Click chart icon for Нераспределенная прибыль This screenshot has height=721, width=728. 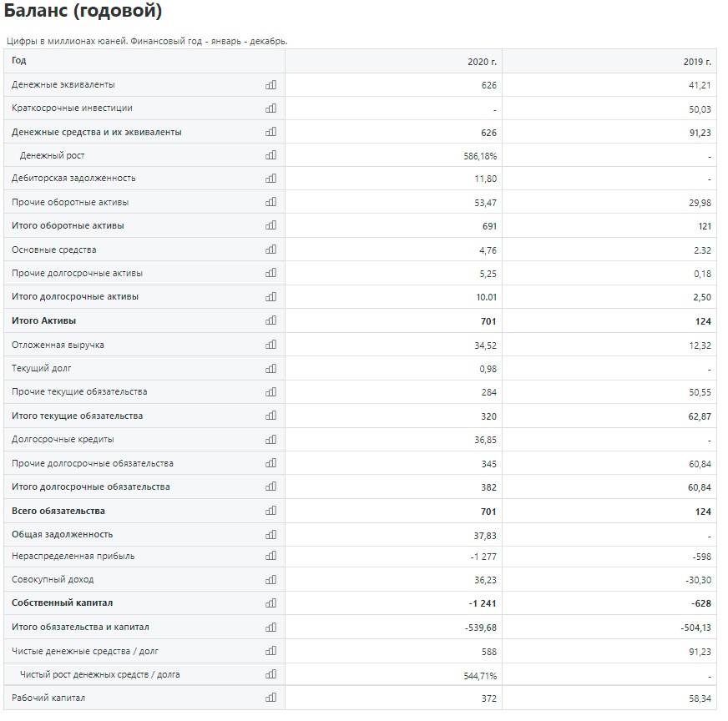point(270,556)
